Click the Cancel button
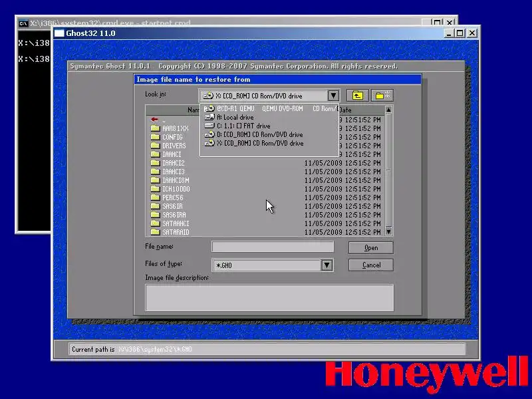 pos(371,265)
